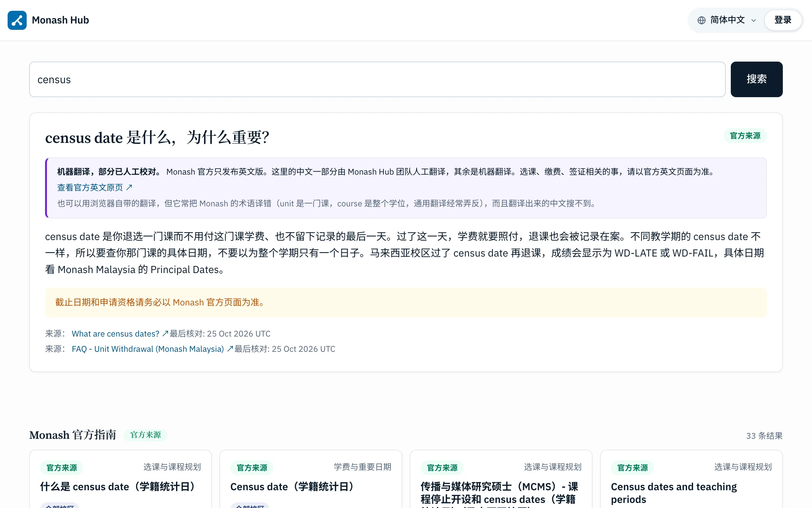Viewport: 812px width, 508px height.
Task: Click the Monash Hub logo icon
Action: coord(17,20)
